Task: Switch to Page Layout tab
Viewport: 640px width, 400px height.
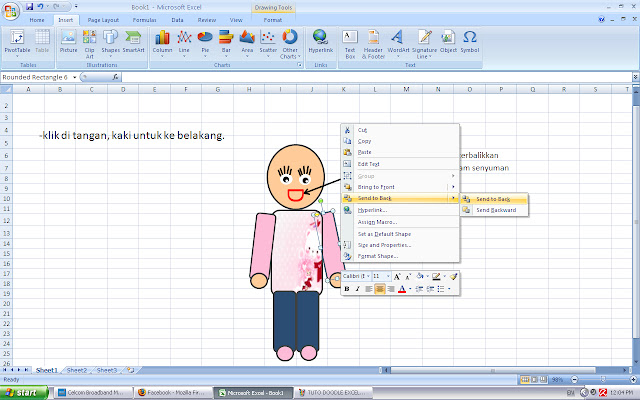Action: pos(103,20)
